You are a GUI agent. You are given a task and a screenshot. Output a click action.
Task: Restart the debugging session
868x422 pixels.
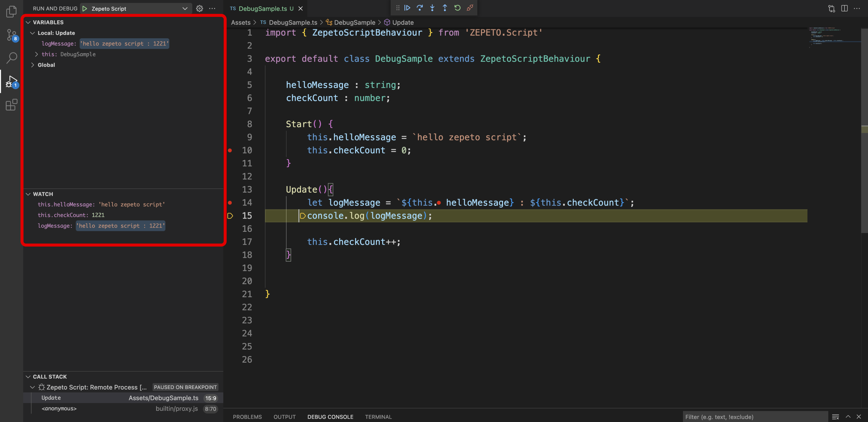click(x=457, y=8)
